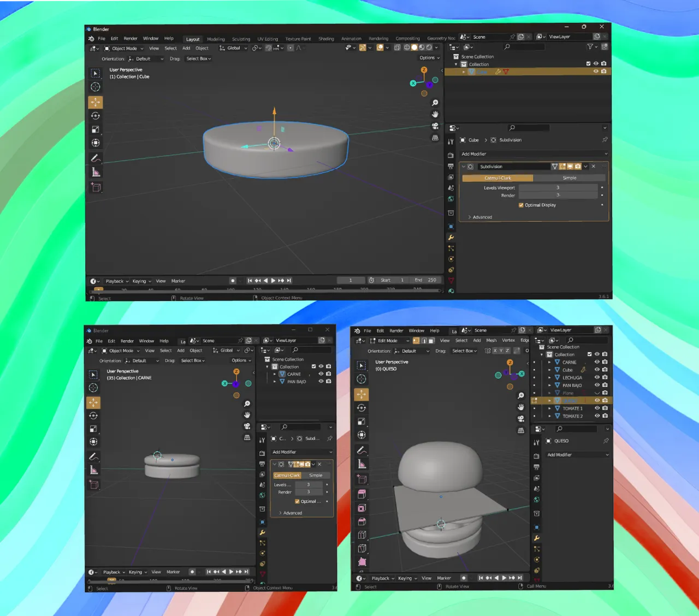This screenshot has height=616, width=699.
Task: Toggle X mirror button in bottom-right header
Action: tap(495, 351)
